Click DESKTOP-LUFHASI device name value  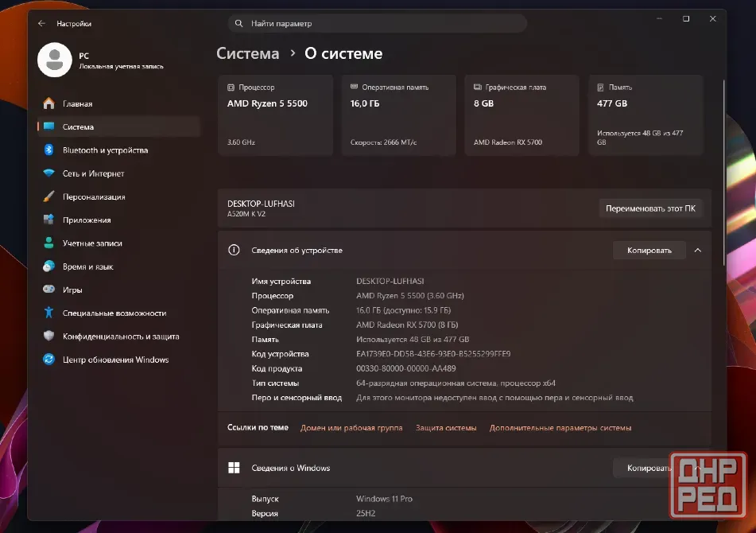(390, 281)
